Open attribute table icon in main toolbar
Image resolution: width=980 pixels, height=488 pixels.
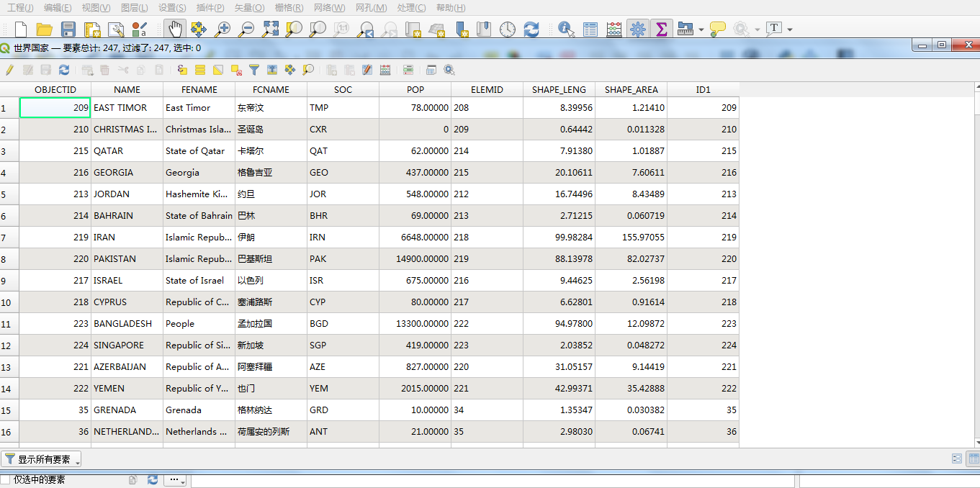point(590,30)
